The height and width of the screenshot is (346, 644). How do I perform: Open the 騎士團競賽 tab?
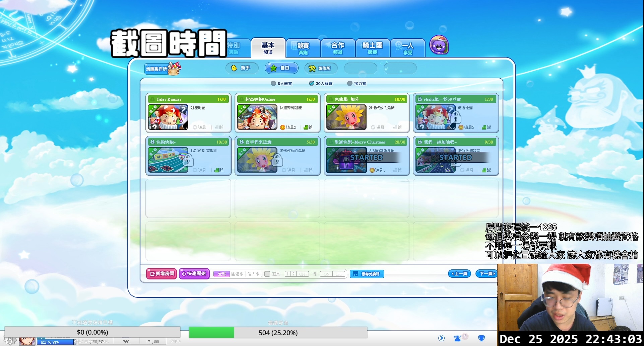click(372, 48)
